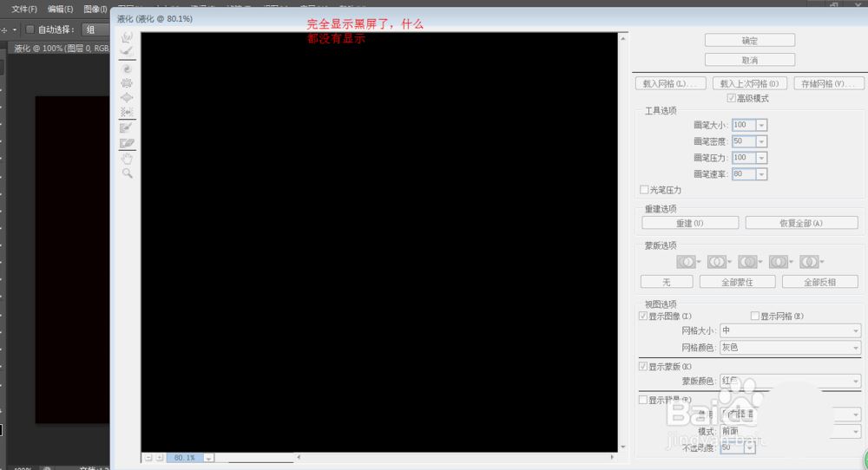Screen dimensions: 868x470
Task: Open 网格大小 mesh size dropdown
Action: (790, 330)
